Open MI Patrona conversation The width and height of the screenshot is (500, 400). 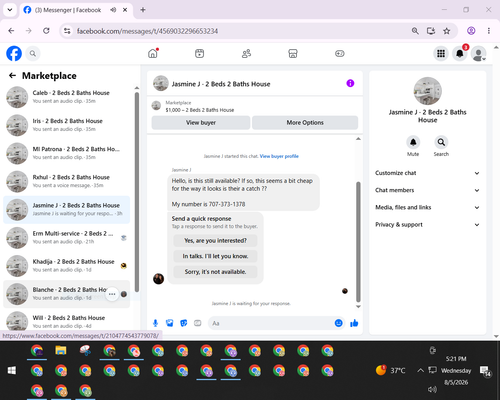pos(67,153)
